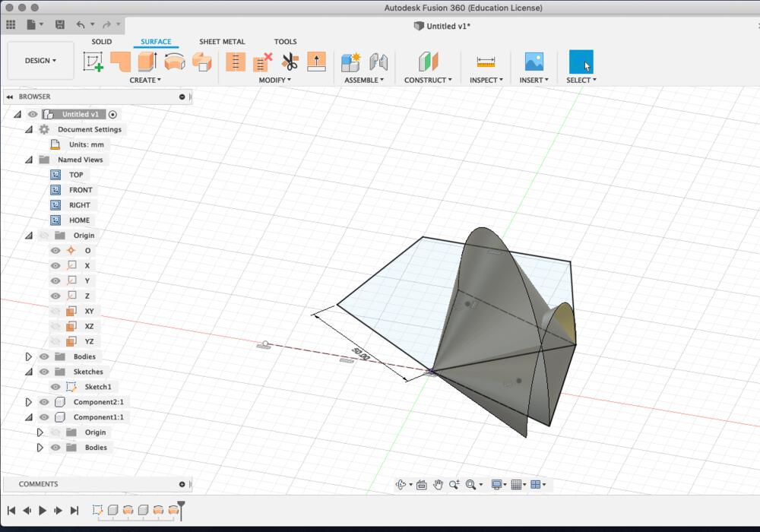Activate the Pan tool in navigation bar

click(439, 483)
